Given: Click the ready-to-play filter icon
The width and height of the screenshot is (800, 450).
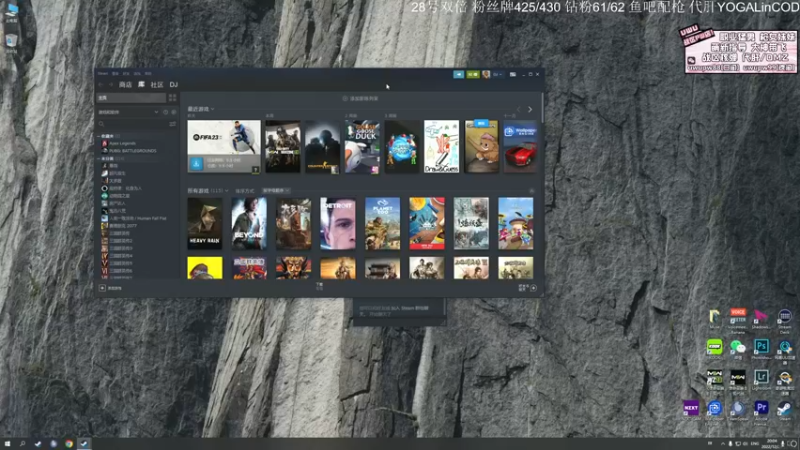Looking at the screenshot, I should (x=173, y=112).
